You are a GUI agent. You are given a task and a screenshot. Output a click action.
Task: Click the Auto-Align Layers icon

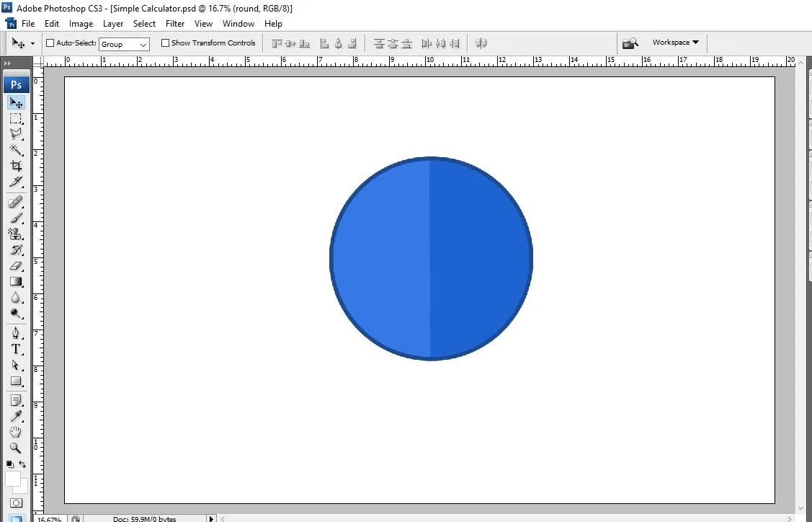(481, 43)
